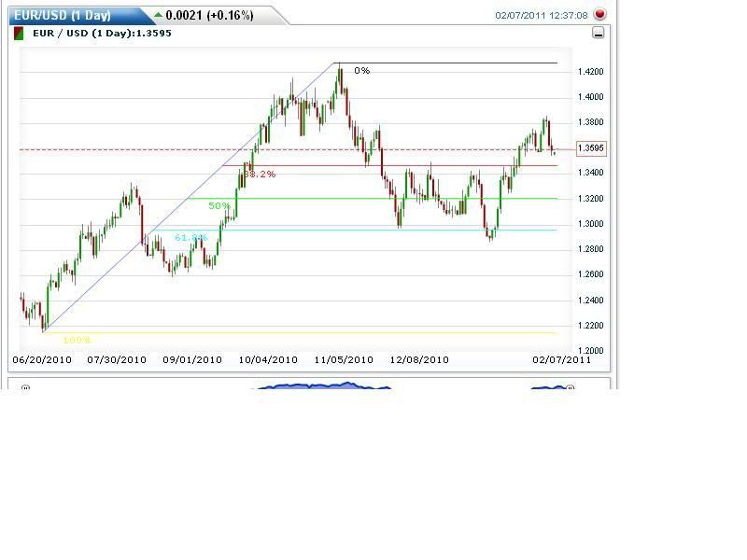Click the 1.3000 price axis label
The image size is (747, 560).
click(x=591, y=224)
